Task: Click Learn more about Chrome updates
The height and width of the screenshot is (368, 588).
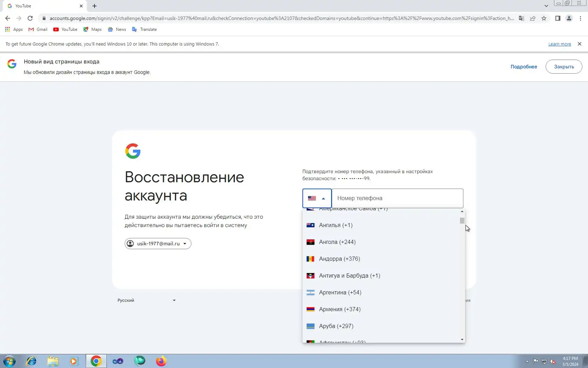Action: tap(559, 44)
